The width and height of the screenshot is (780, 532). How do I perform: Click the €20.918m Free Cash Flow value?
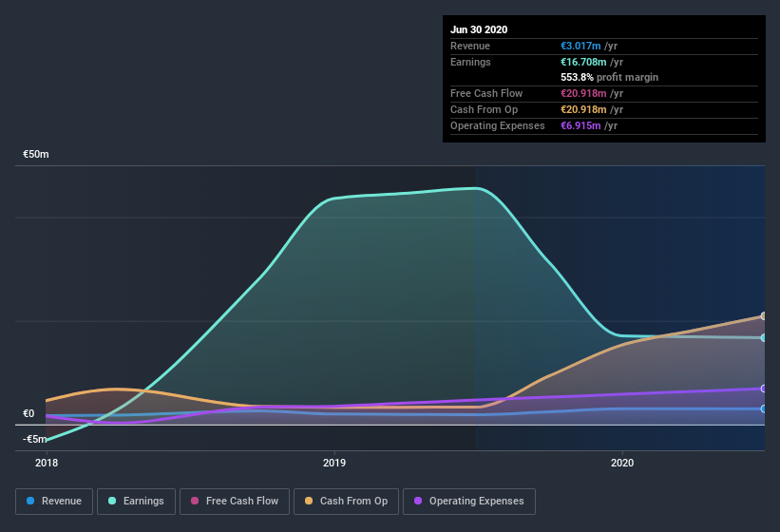point(583,93)
